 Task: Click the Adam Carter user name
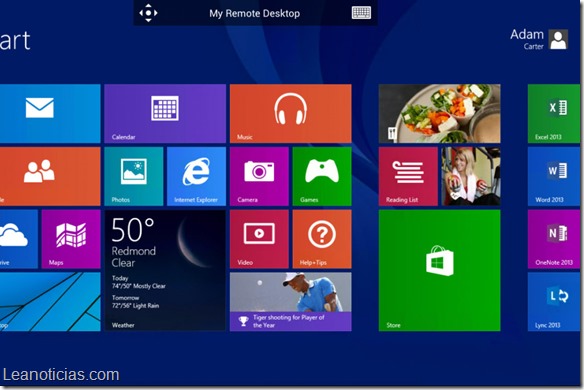[527, 39]
